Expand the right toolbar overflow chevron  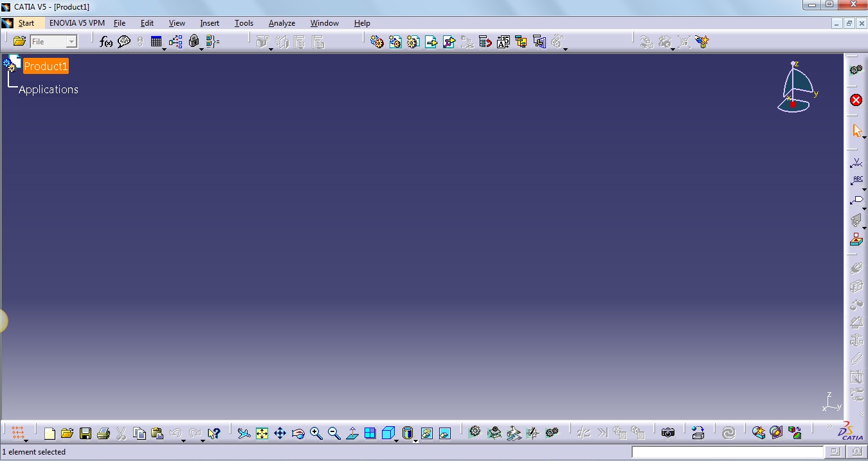click(863, 415)
